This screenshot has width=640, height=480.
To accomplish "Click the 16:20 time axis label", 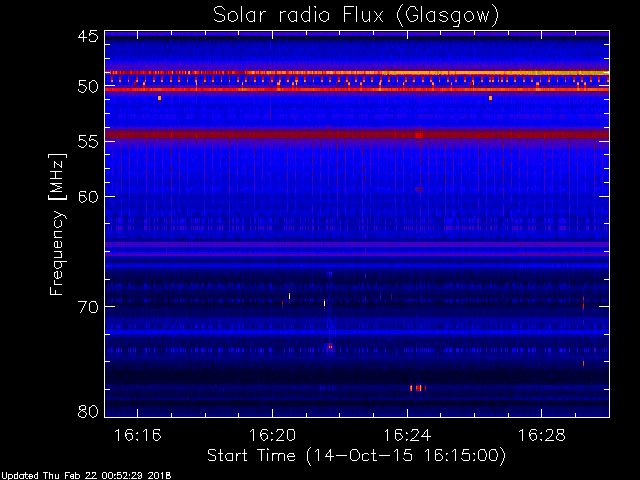I will (x=272, y=436).
